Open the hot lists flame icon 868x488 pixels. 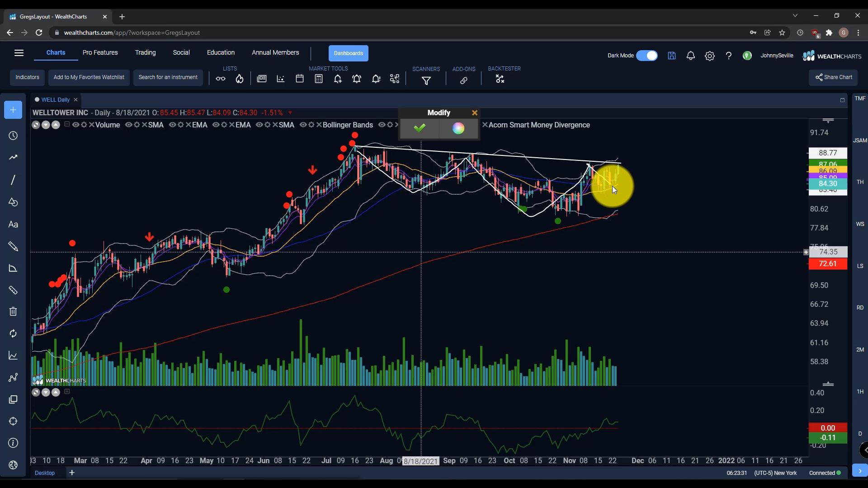pos(240,79)
